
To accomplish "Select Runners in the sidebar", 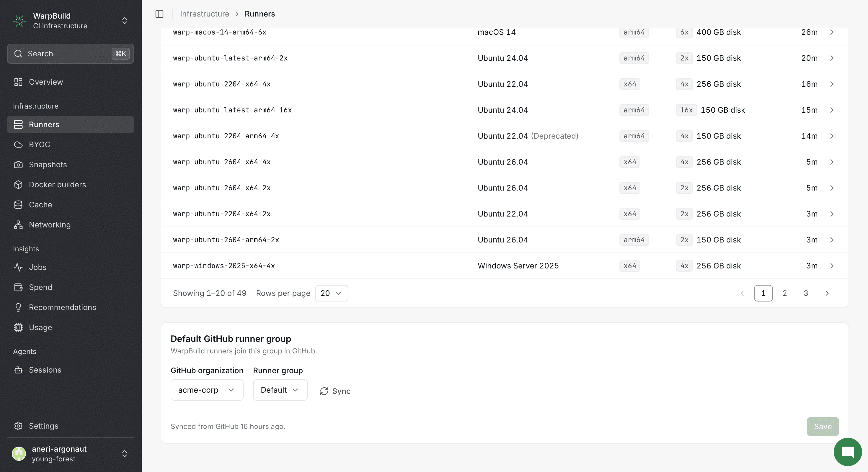I will point(71,124).
